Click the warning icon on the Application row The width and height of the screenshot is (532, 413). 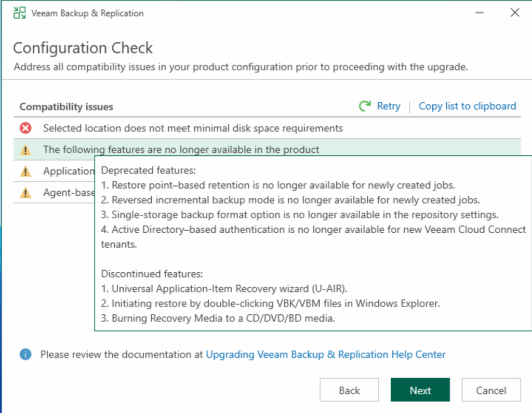click(x=25, y=171)
